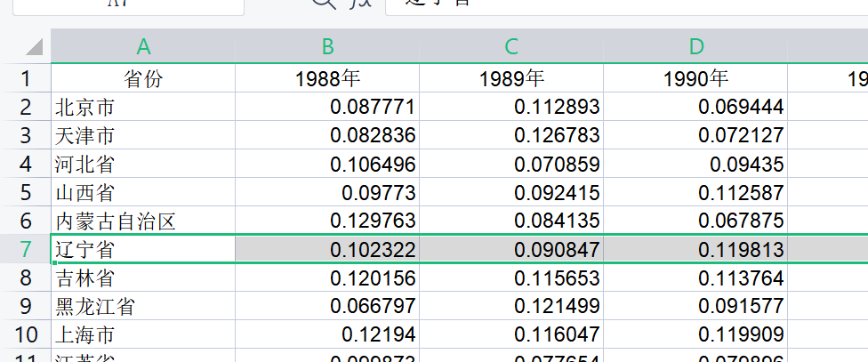Select row 4 header

(25, 165)
